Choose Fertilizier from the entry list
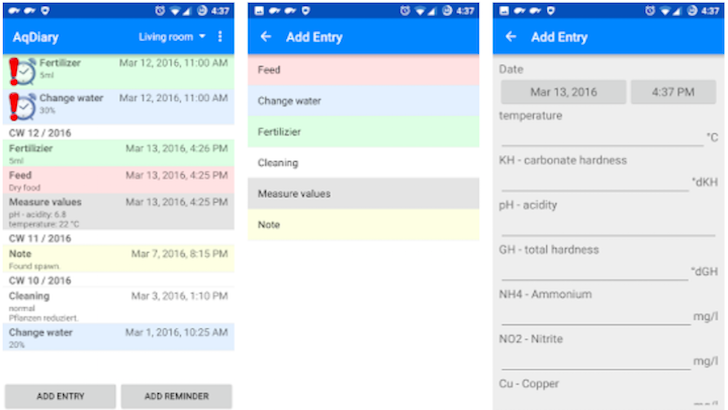This screenshot has width=728, height=410. 364,132
